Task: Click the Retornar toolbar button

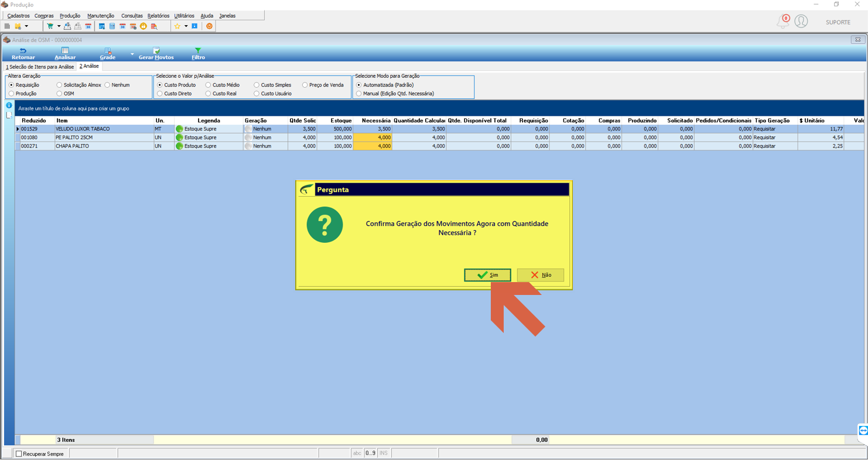Action: [x=23, y=54]
